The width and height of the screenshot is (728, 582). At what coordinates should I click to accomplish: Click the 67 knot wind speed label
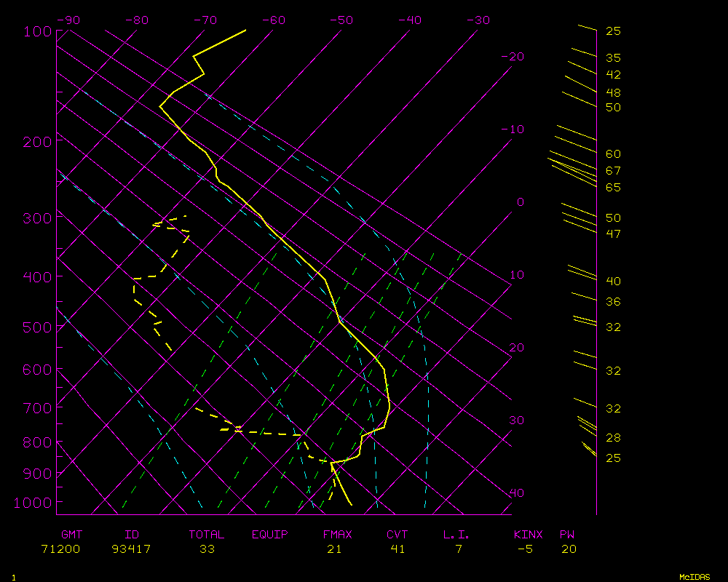click(x=613, y=171)
